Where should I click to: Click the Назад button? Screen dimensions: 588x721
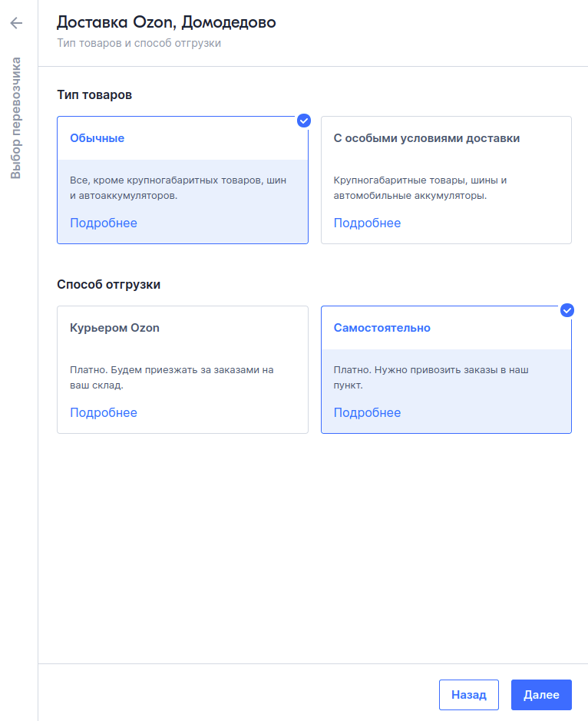tap(468, 695)
